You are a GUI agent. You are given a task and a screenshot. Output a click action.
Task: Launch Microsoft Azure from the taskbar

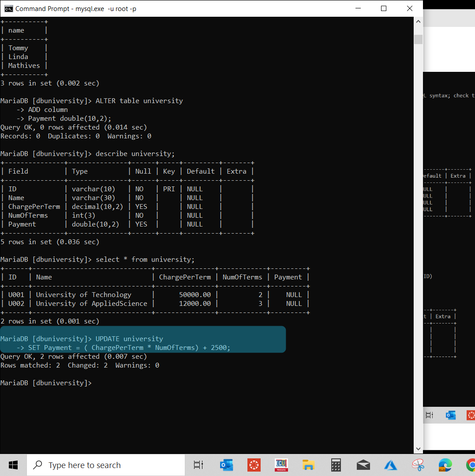(390, 465)
